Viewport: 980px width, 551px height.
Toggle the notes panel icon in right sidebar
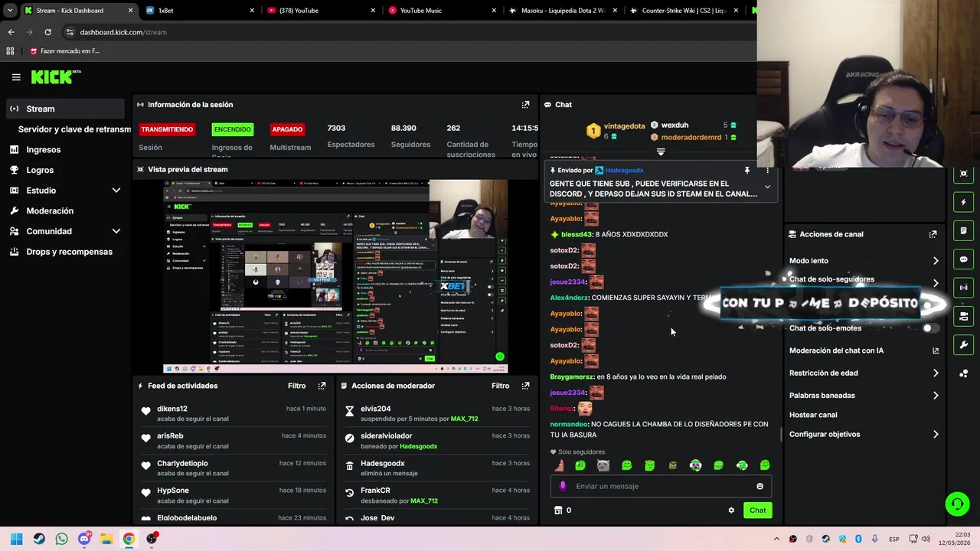[x=963, y=230]
